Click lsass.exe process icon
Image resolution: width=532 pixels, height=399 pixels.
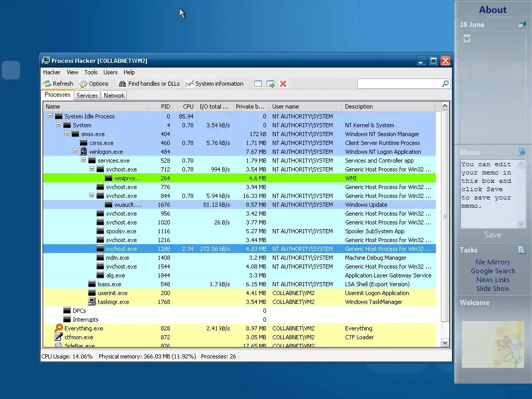pos(92,284)
